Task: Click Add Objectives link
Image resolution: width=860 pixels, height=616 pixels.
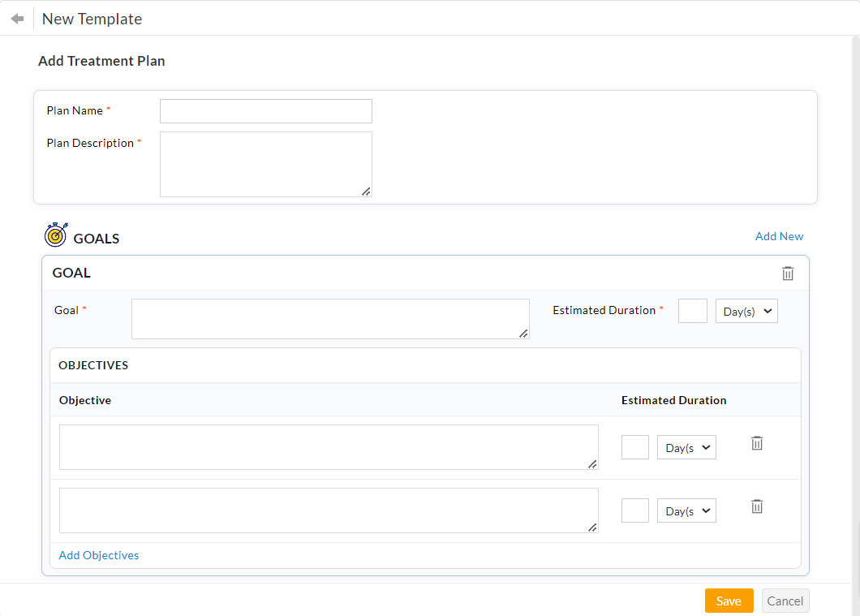Action: (98, 555)
